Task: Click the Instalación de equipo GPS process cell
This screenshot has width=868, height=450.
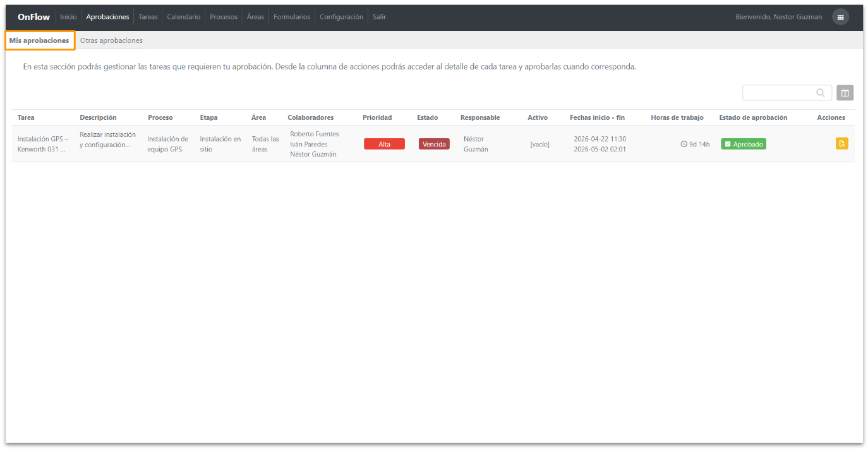Action: (168, 144)
